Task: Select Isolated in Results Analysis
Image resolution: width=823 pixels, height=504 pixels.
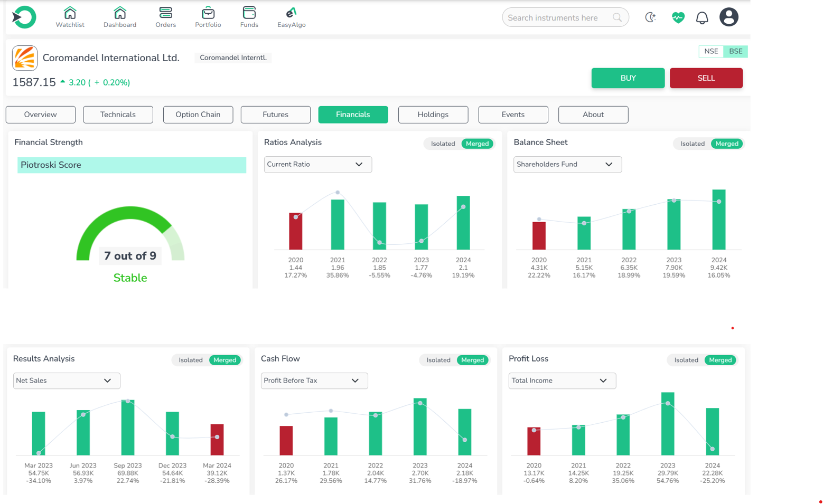Action: click(191, 360)
